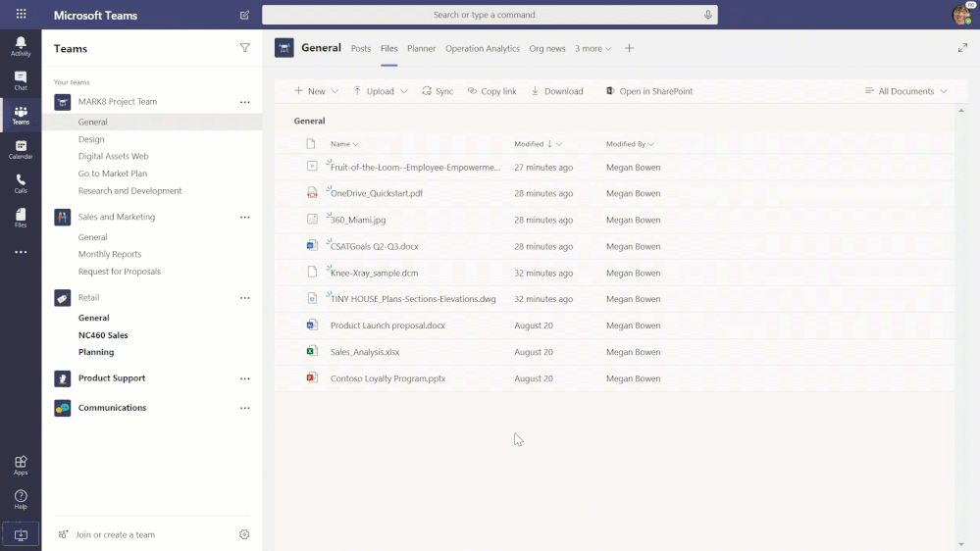Switch to the Planner tab
The height and width of the screenshot is (551, 980).
[421, 48]
